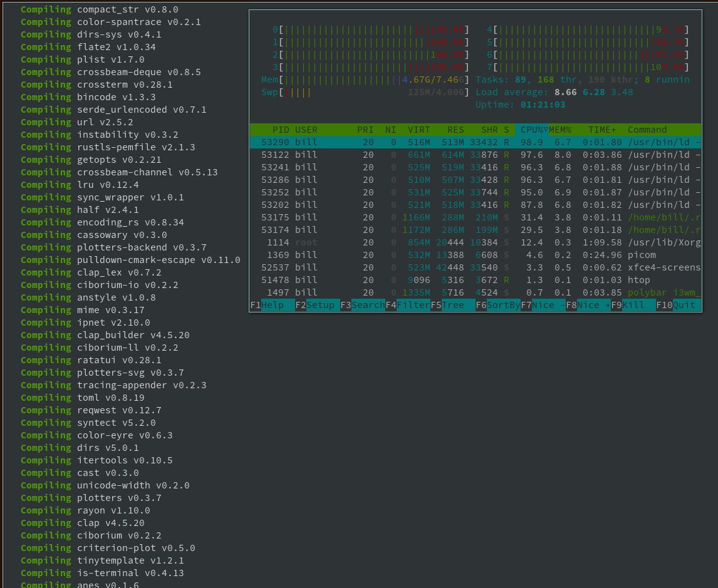Open htop Setup from the function bar
The image size is (718, 588).
(x=318, y=305)
